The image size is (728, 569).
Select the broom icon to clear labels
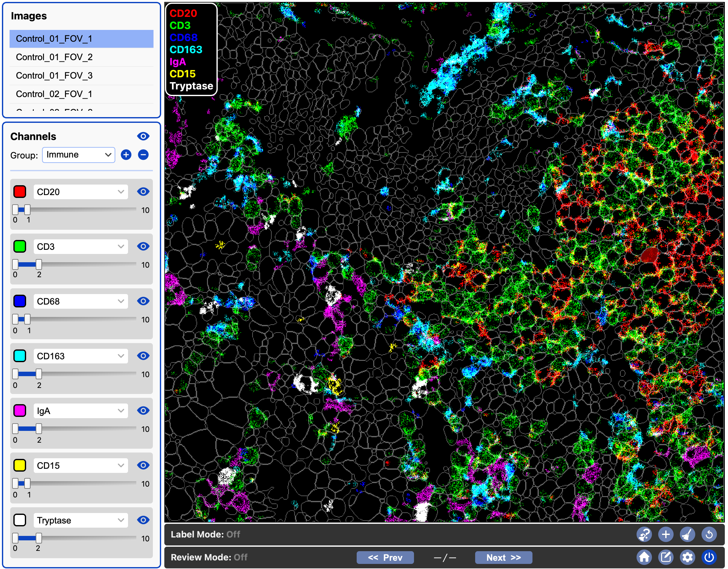tap(688, 534)
